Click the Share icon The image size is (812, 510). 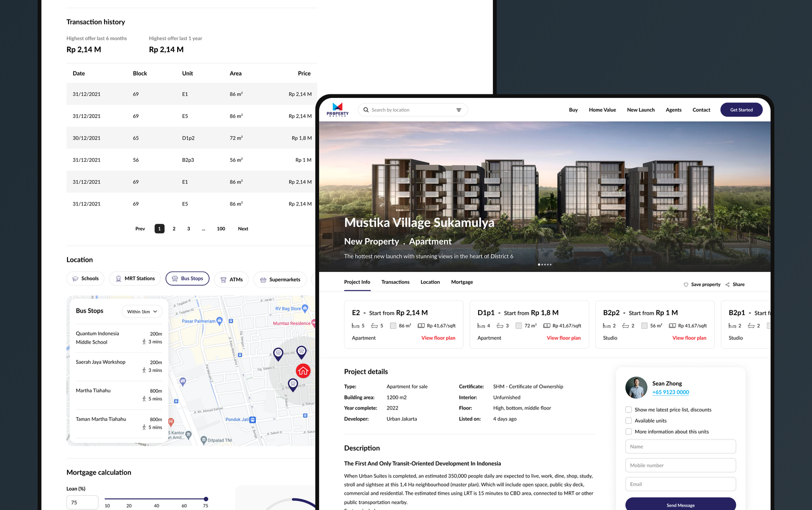(728, 285)
